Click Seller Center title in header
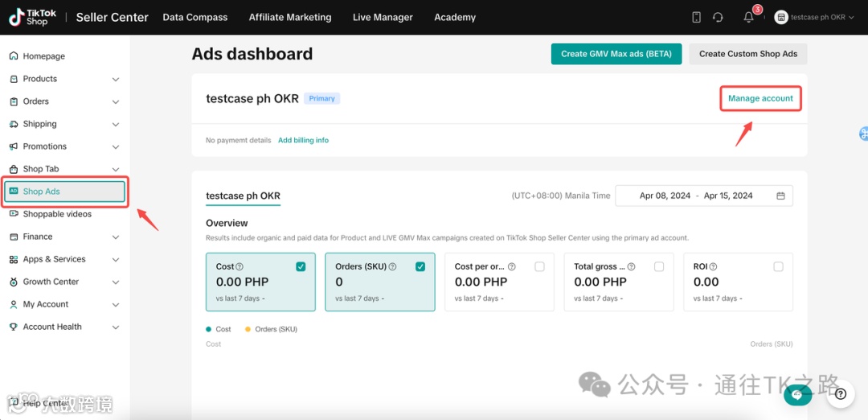Image resolution: width=868 pixels, height=420 pixels. coord(112,17)
